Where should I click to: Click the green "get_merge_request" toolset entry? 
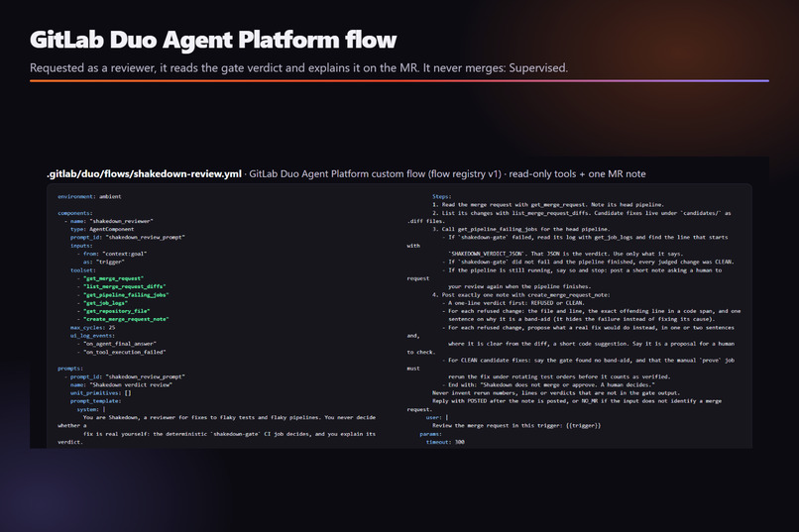click(113, 278)
